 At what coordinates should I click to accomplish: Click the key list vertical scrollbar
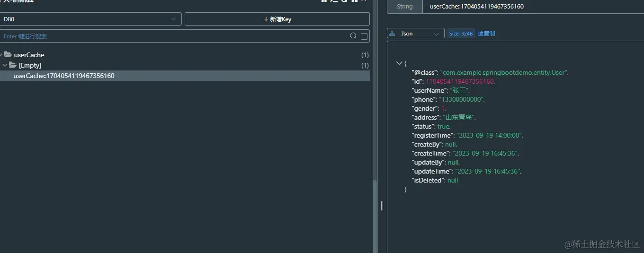[375, 216]
